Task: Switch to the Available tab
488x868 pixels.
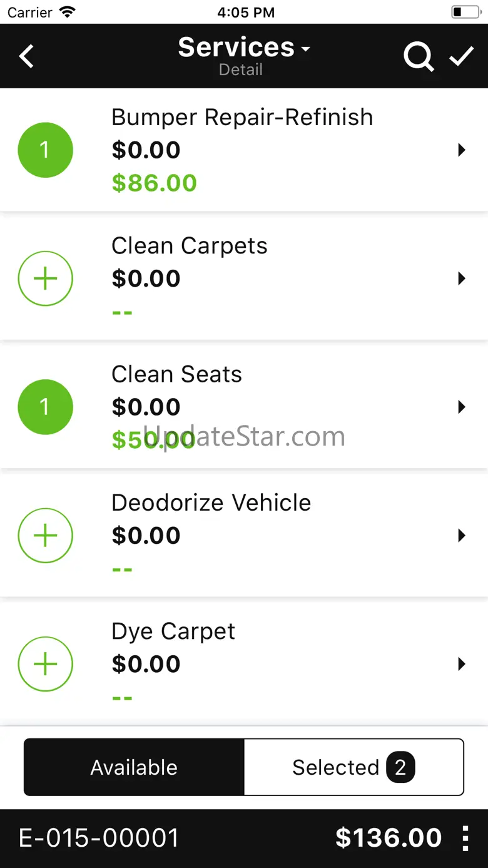Action: click(x=134, y=767)
